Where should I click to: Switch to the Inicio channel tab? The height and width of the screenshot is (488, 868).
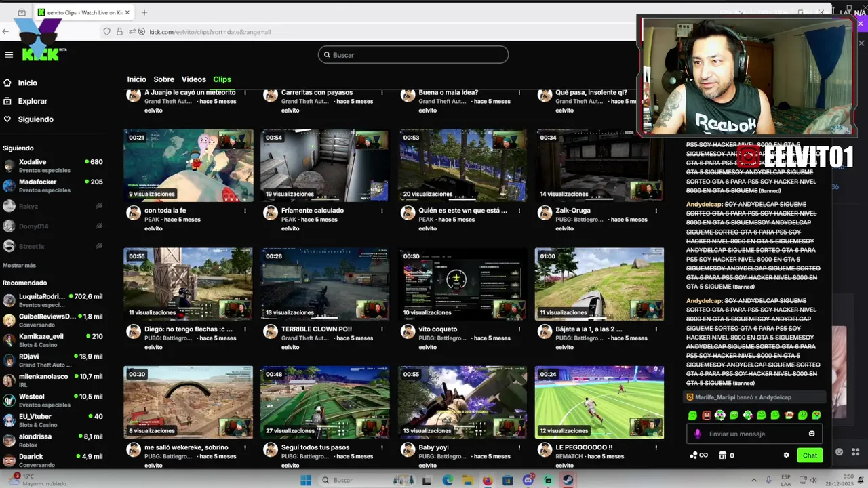coord(136,79)
